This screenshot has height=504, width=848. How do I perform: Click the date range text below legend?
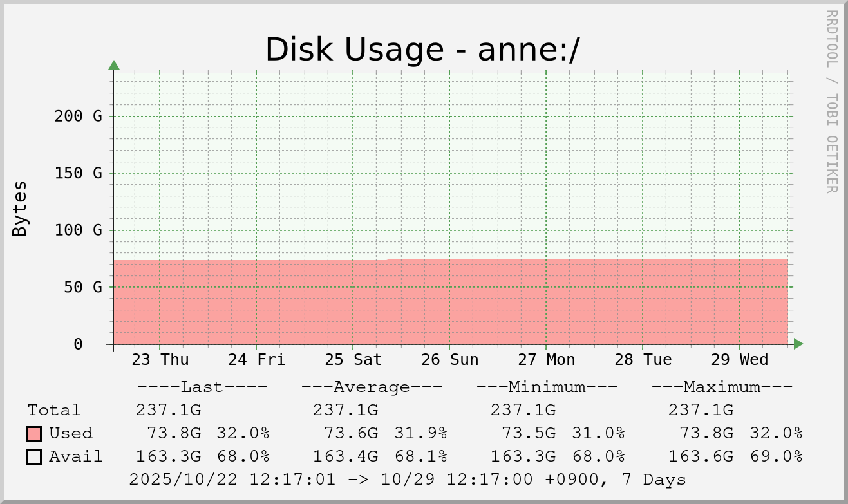[407, 480]
